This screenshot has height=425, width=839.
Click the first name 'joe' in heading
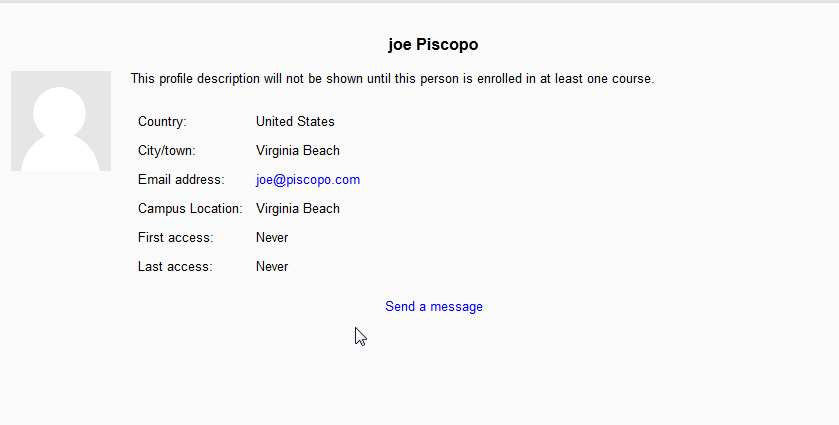[x=399, y=45]
